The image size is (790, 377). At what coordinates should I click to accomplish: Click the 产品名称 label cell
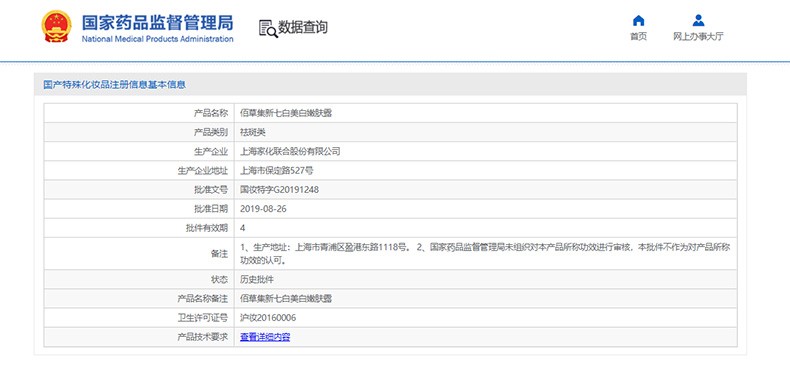(x=139, y=113)
